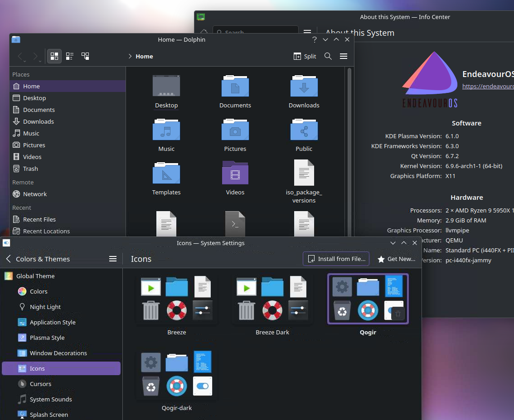Click the Info Center home icon
The height and width of the screenshot is (420, 514).
(204, 31)
